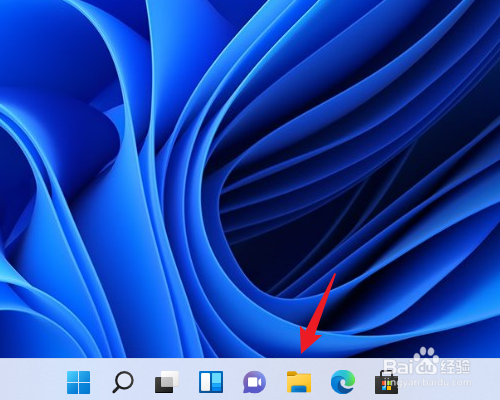Open File Explorer folder icon
Screen dimensions: 500x400
click(x=299, y=382)
